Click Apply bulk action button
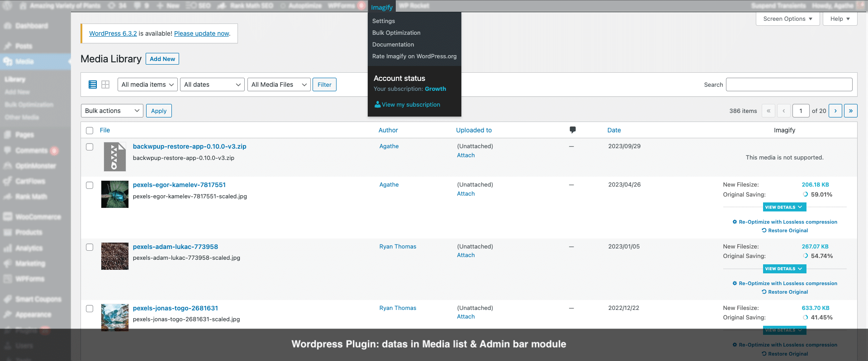The height and width of the screenshot is (361, 868). (159, 111)
